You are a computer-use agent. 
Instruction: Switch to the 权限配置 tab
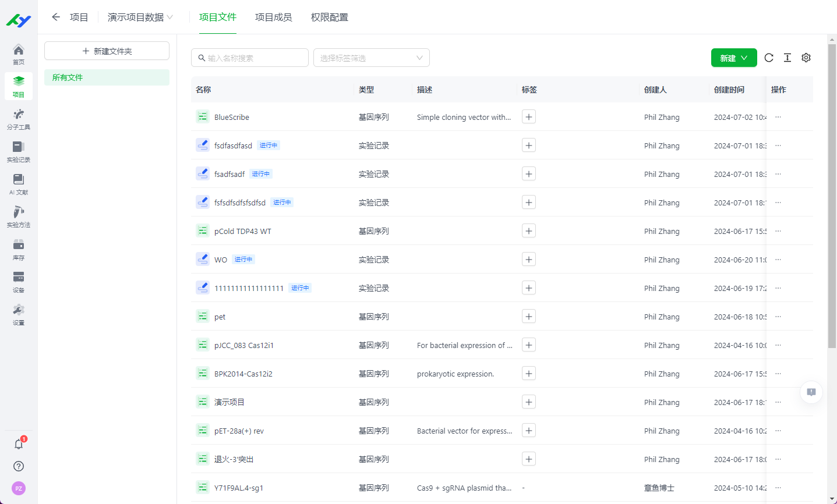(x=329, y=17)
